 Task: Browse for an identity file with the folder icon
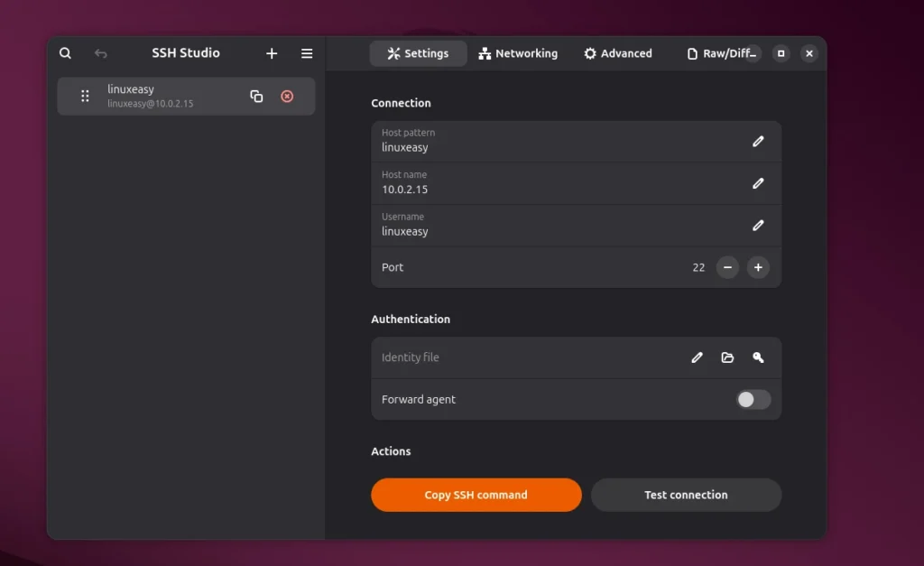(x=727, y=357)
